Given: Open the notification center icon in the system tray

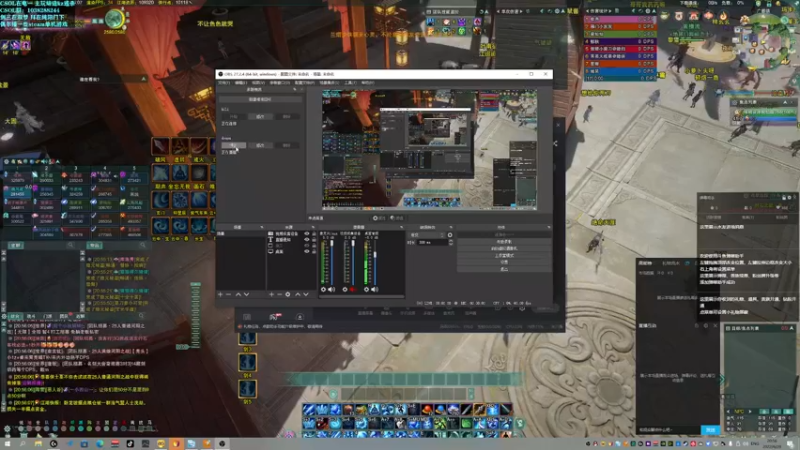Looking at the screenshot, I should pos(790,444).
